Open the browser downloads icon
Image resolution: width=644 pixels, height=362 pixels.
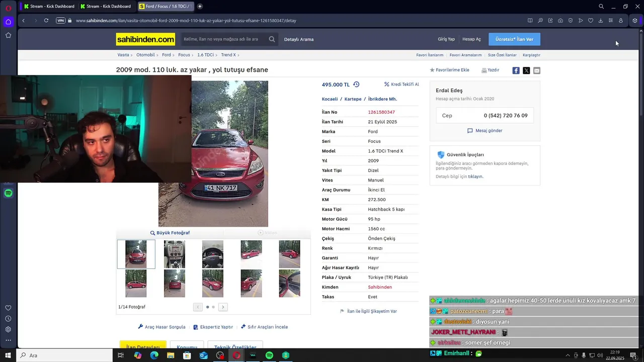pos(601,21)
